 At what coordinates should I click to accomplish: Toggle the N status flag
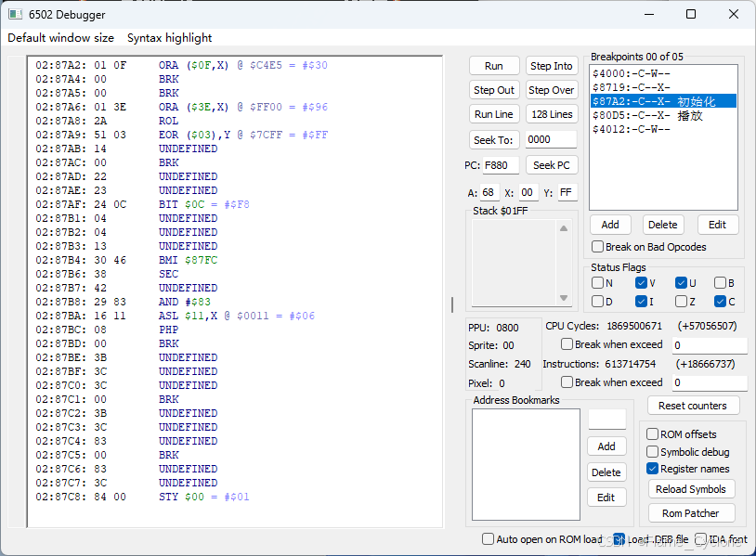pyautogui.click(x=598, y=282)
